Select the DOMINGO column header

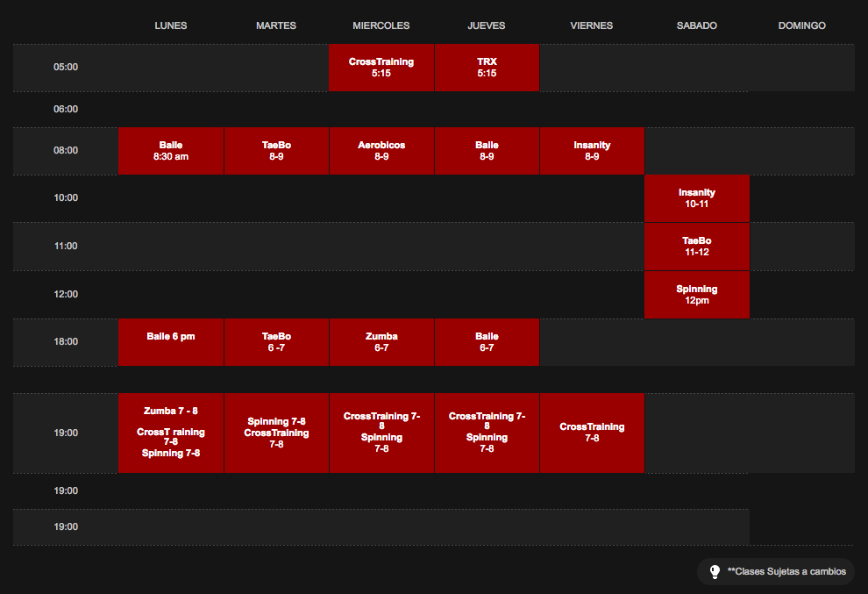tap(801, 25)
